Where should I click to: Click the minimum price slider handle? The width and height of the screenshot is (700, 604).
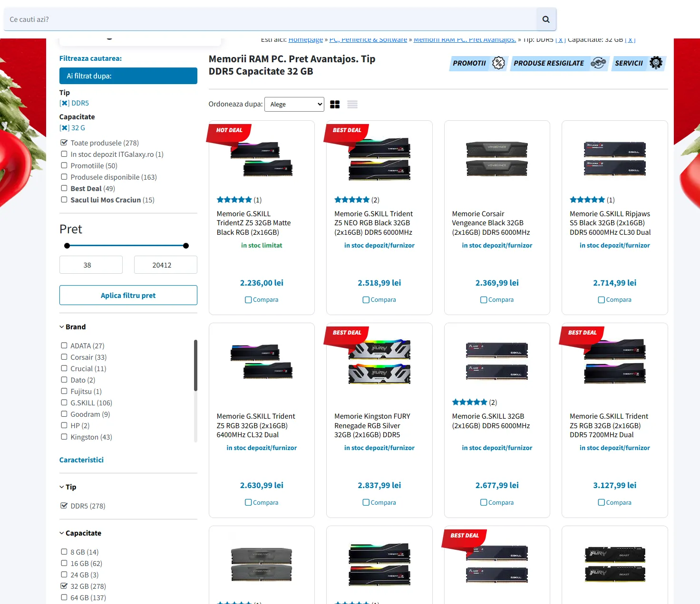(x=67, y=246)
